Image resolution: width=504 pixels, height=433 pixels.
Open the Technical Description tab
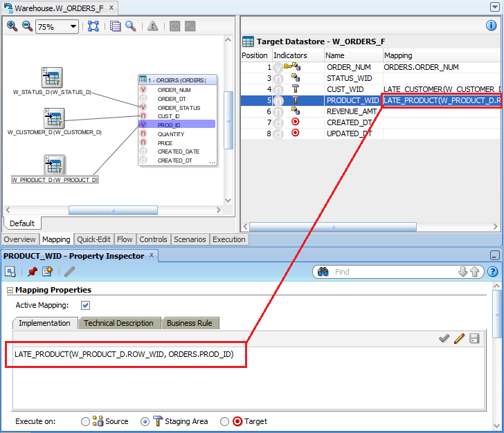(x=118, y=323)
